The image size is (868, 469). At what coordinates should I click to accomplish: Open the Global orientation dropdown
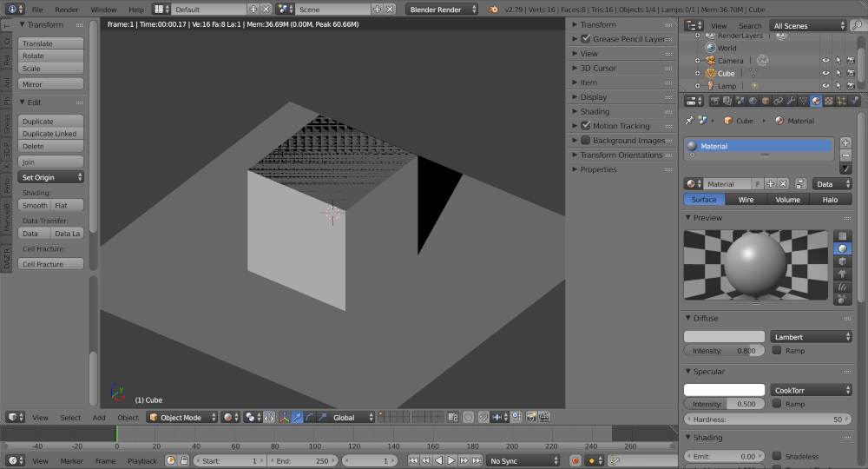pyautogui.click(x=353, y=418)
